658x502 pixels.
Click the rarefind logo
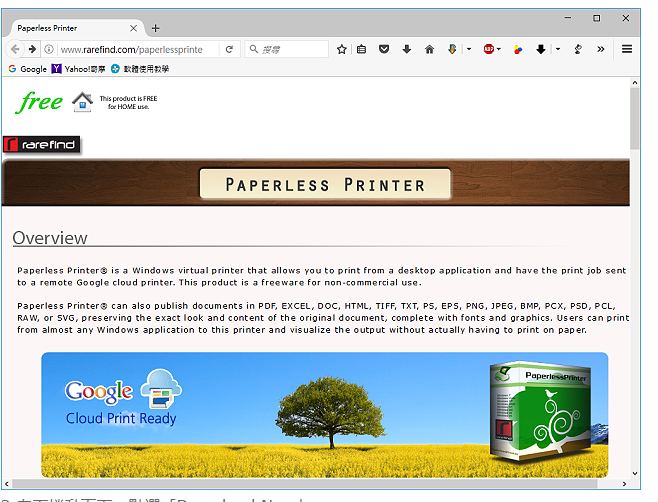tap(41, 144)
